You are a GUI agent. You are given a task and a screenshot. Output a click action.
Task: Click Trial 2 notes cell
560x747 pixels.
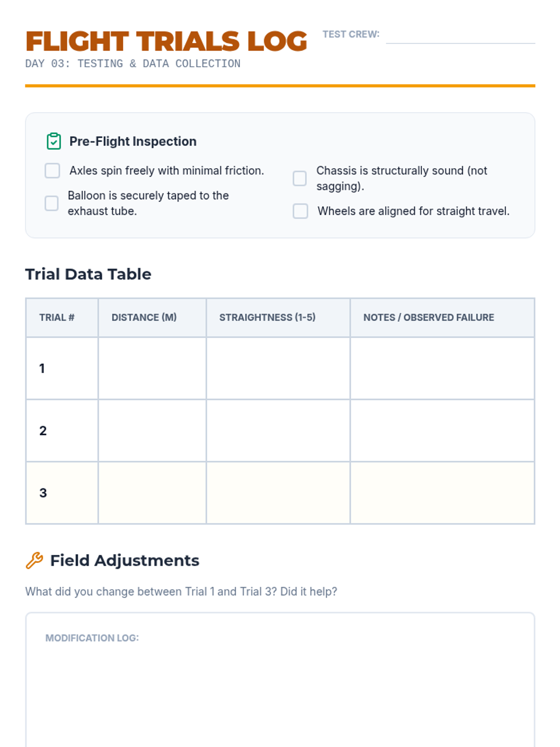point(442,430)
